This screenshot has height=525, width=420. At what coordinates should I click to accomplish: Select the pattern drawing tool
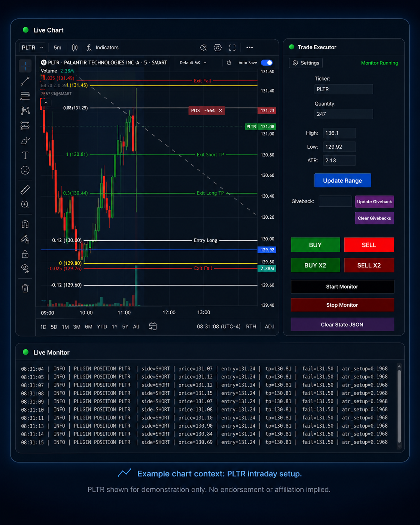(x=25, y=110)
